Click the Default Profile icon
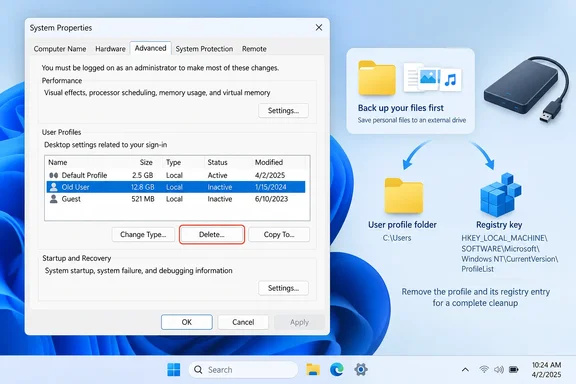Image resolution: width=576 pixels, height=384 pixels. [54, 175]
